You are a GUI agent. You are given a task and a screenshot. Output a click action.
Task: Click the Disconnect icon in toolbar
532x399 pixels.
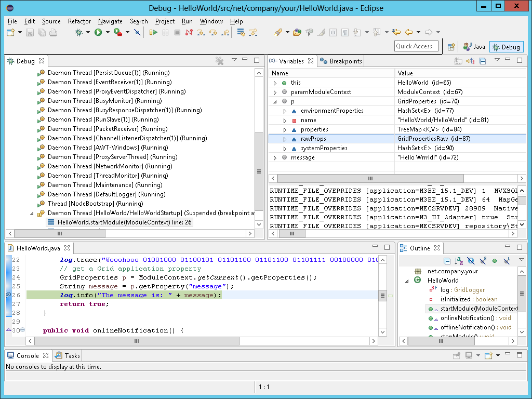pos(189,32)
